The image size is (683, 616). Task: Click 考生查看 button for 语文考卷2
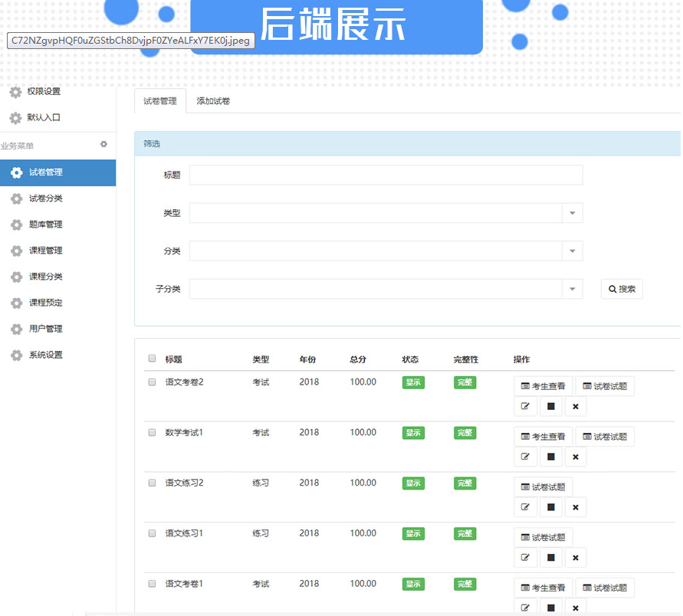(x=543, y=386)
